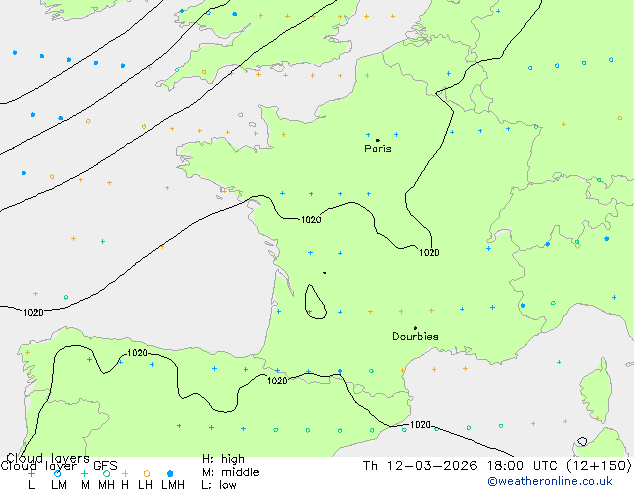
Task: Click the 'GFS' model label
Action: 105,465
